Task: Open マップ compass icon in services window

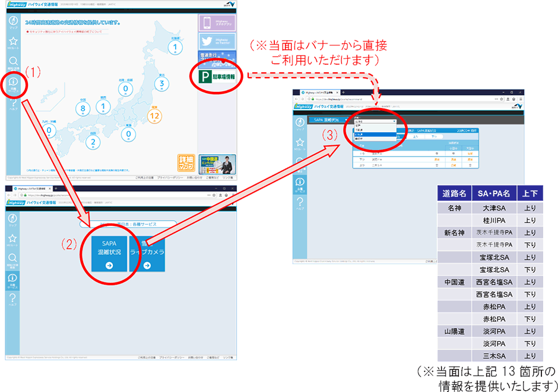Action: pos(12,218)
